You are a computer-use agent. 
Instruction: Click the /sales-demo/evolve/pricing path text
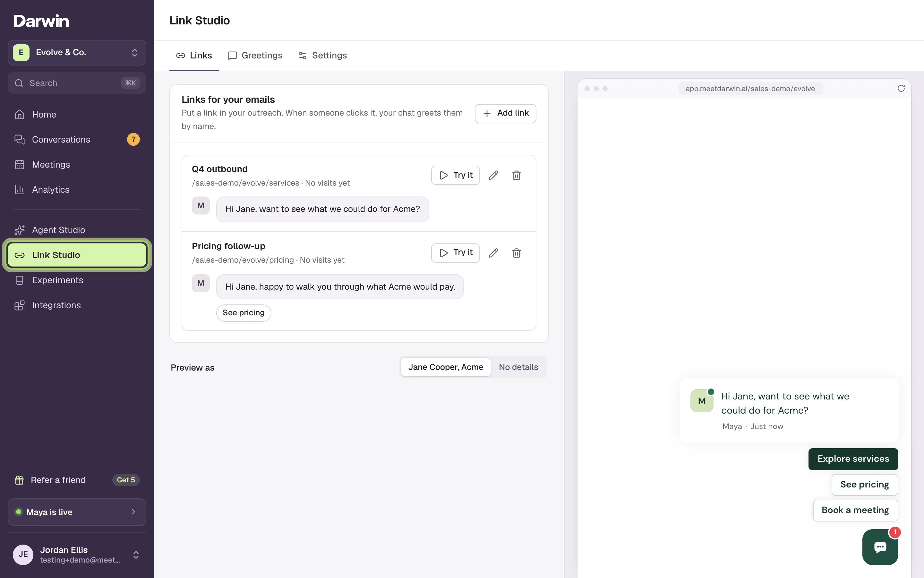243,260
